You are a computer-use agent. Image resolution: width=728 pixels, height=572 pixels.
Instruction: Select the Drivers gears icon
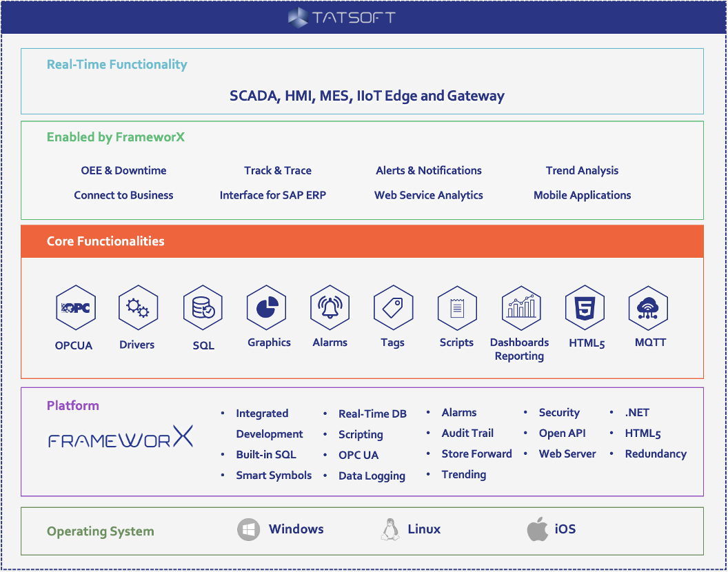(138, 308)
